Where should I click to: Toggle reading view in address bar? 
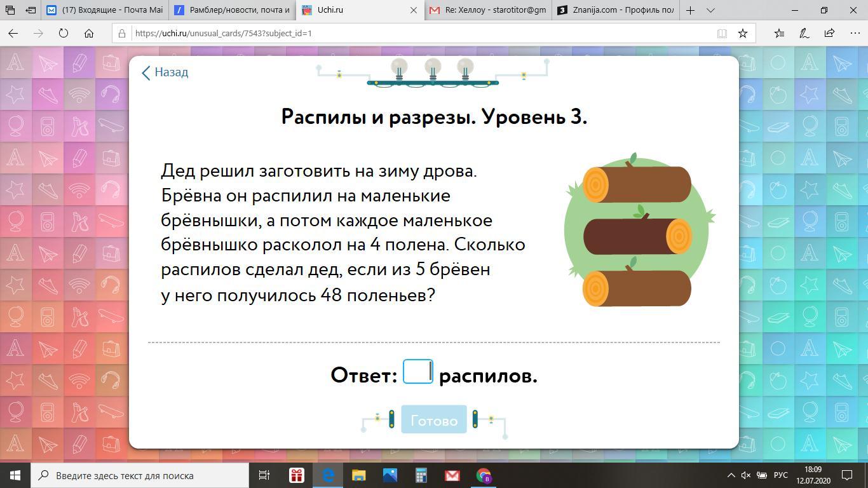tap(722, 33)
